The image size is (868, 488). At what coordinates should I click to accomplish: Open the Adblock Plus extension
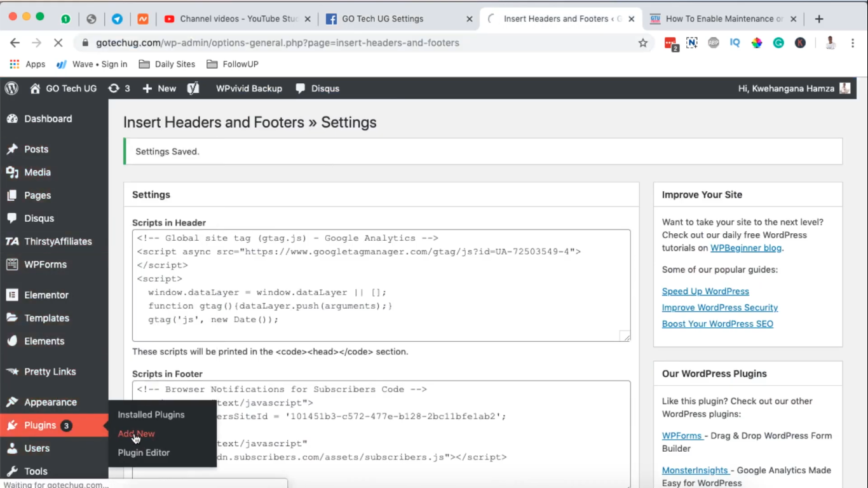click(x=714, y=43)
